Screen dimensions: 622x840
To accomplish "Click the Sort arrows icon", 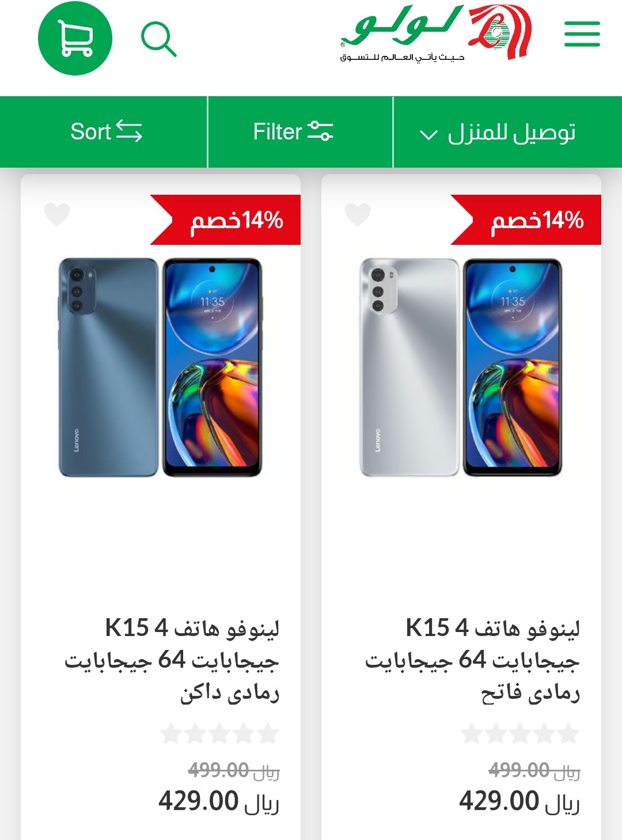I will [x=128, y=131].
